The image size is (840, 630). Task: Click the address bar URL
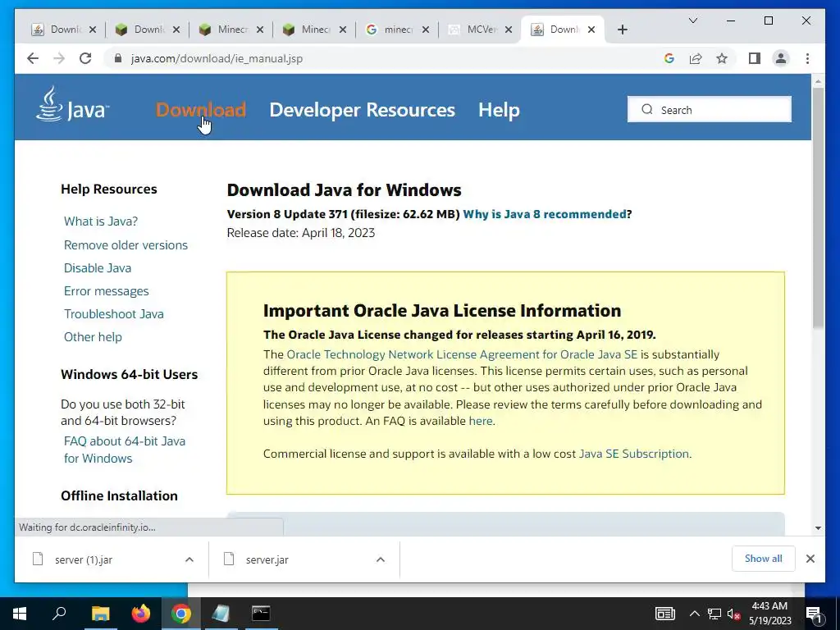tap(217, 58)
